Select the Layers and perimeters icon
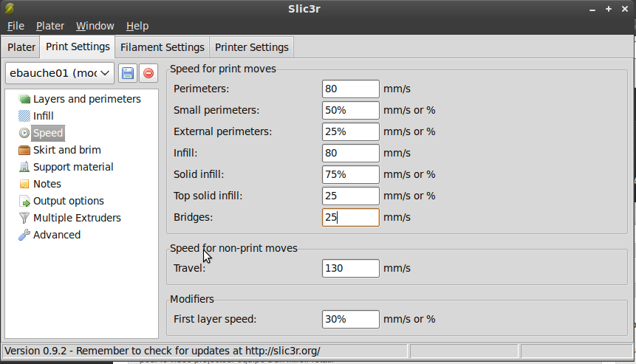This screenshot has height=364, width=636. point(24,99)
